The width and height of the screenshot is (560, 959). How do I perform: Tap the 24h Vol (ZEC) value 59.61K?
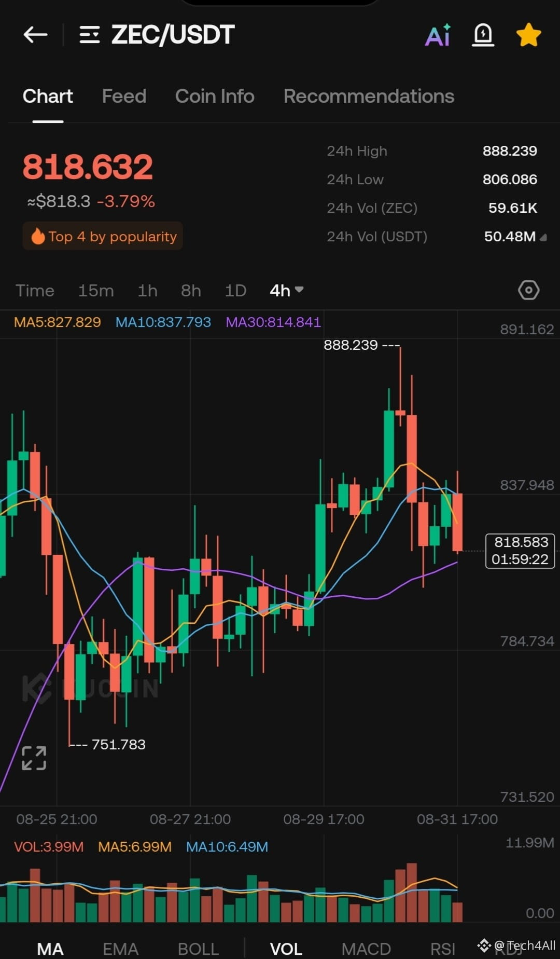pos(513,208)
